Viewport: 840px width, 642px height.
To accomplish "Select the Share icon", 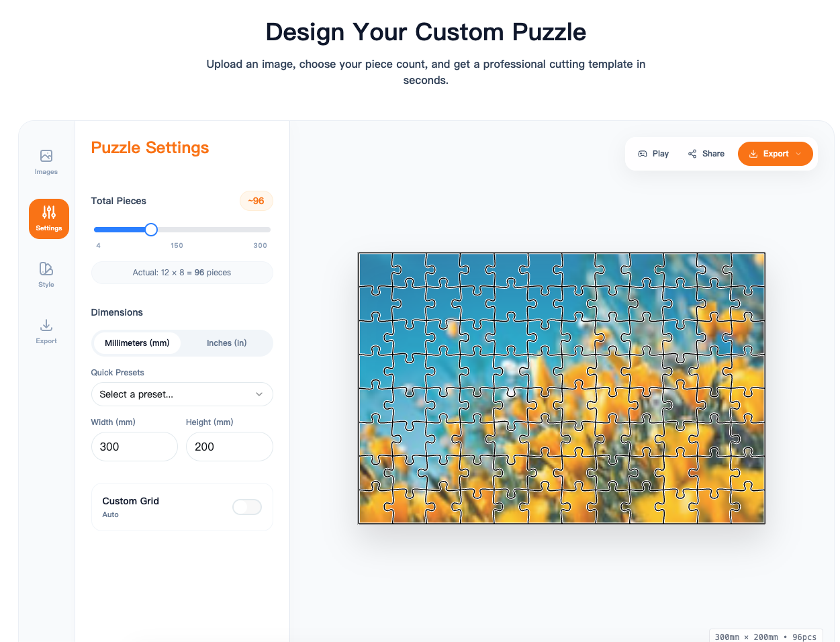I will click(x=692, y=153).
